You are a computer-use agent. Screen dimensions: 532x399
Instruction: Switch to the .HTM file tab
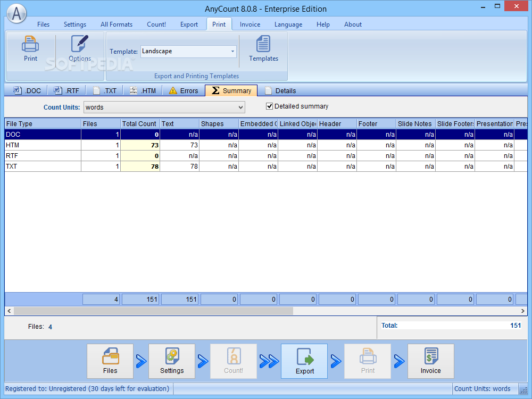pyautogui.click(x=143, y=90)
